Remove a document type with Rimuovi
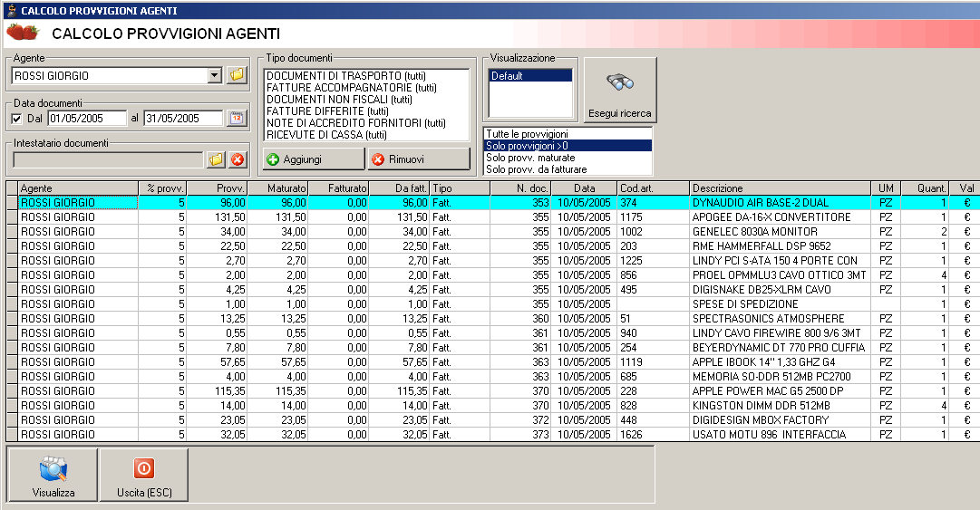This screenshot has width=980, height=510. pyautogui.click(x=419, y=159)
